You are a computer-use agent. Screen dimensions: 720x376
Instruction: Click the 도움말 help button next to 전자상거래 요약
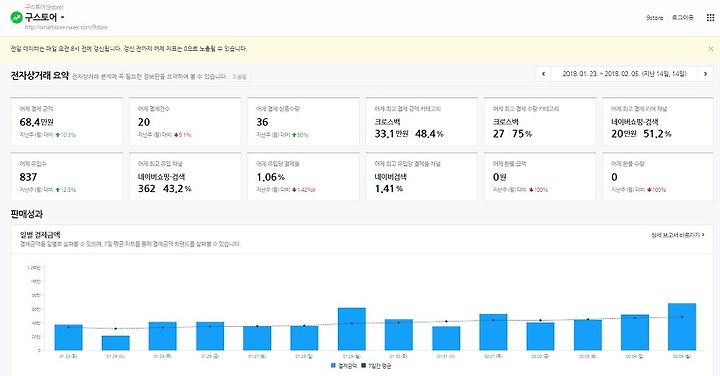pos(240,77)
